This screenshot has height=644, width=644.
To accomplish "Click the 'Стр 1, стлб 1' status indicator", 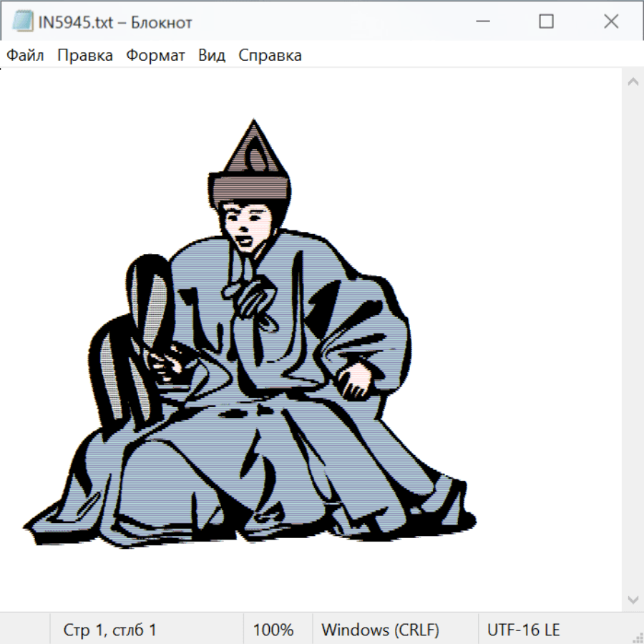I will click(x=110, y=630).
